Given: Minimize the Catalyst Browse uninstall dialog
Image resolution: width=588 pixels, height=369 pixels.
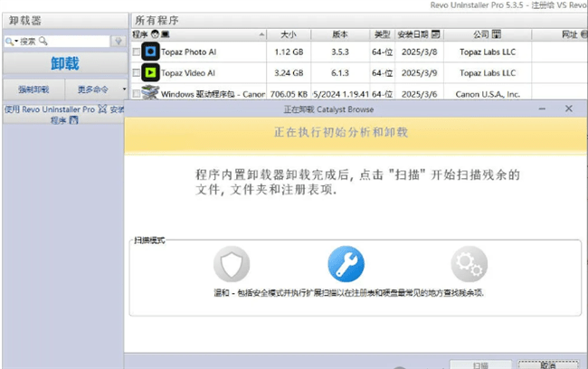Looking at the screenshot, I should point(542,109).
